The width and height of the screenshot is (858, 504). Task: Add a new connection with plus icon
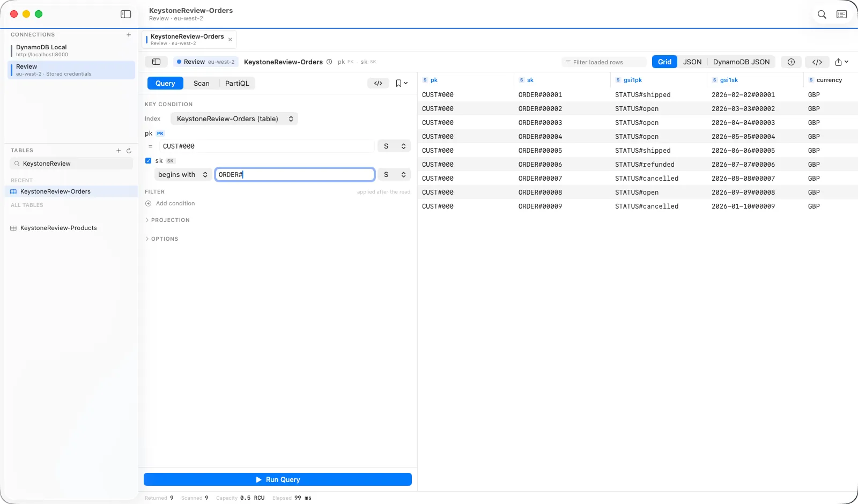pyautogui.click(x=129, y=35)
